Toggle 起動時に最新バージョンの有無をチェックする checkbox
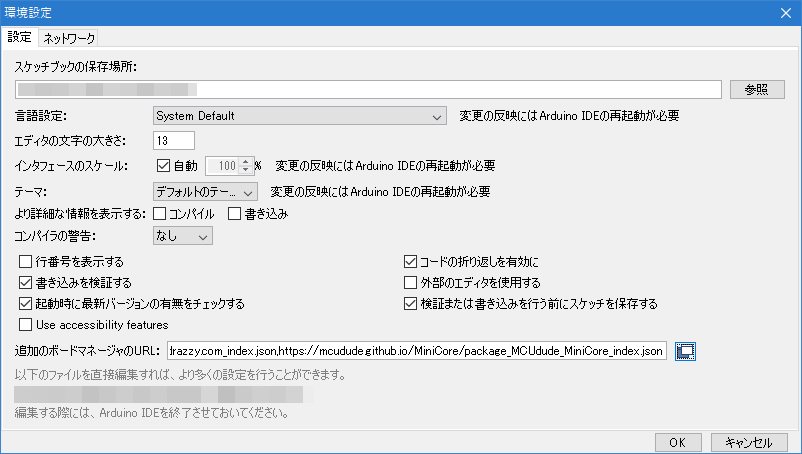Viewport: 802px width, 454px height. click(x=26, y=304)
